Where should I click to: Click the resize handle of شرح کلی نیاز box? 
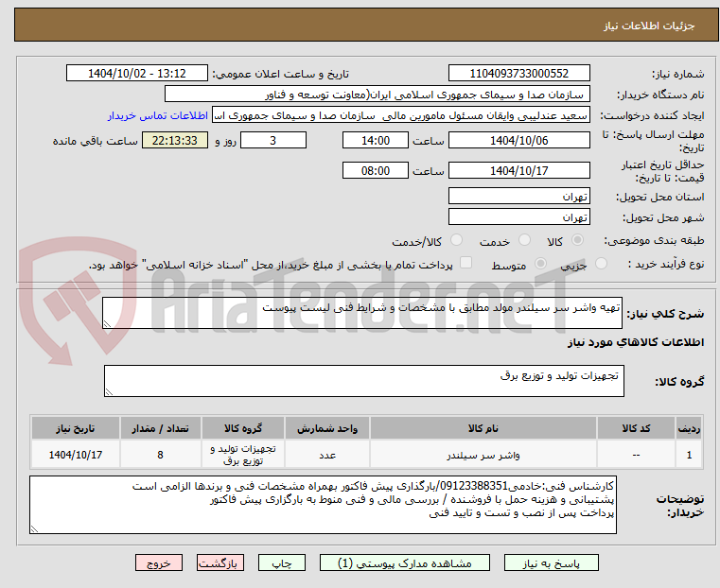[107, 324]
